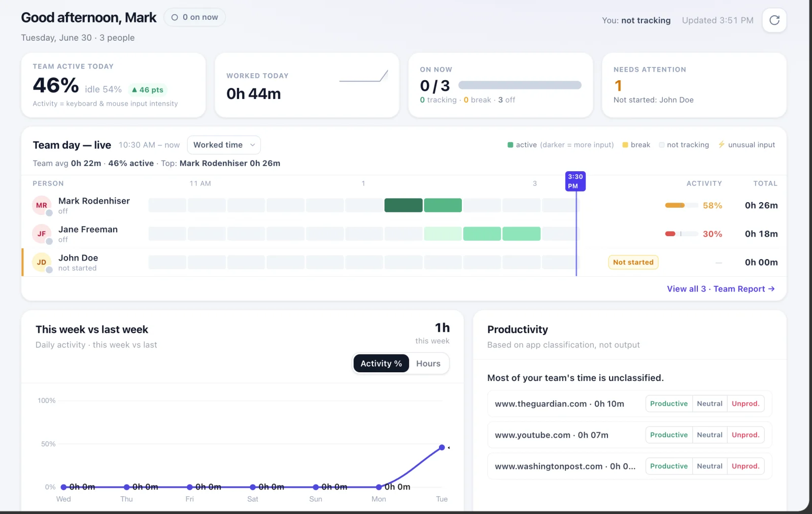
Task: Click the green active legend square
Action: click(x=510, y=145)
